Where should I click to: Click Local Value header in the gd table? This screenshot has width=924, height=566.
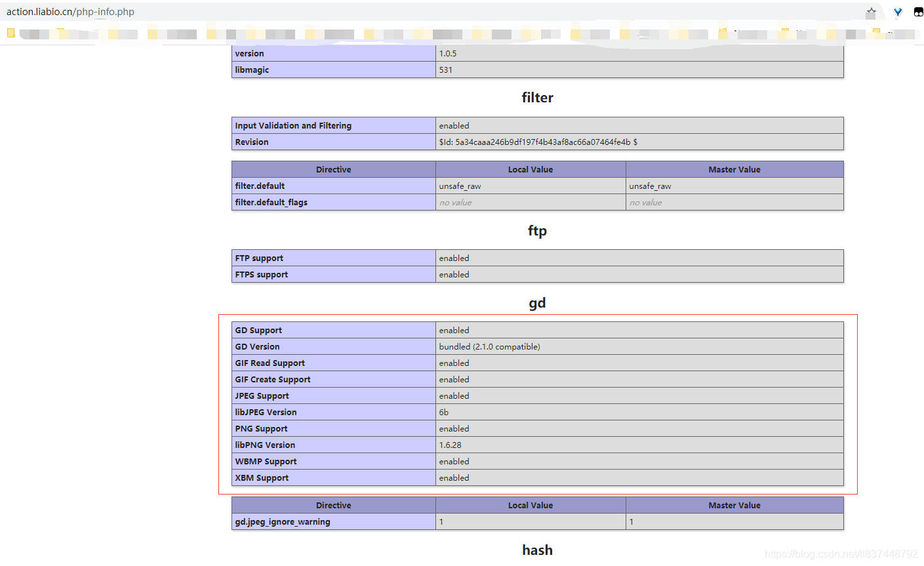click(531, 506)
